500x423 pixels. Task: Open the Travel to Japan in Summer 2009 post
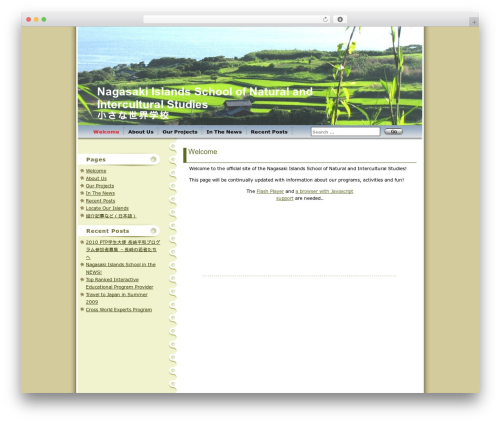[117, 298]
